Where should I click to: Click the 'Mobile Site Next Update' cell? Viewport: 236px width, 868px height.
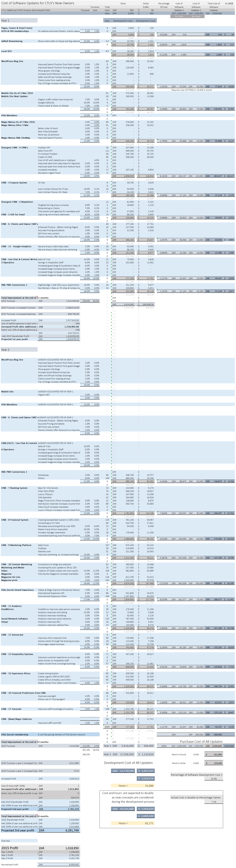tap(14, 96)
